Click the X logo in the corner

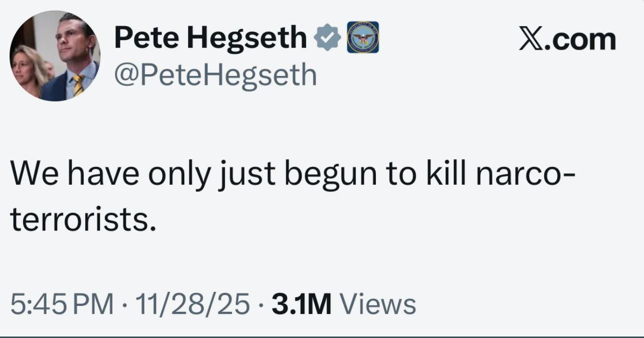pos(532,39)
